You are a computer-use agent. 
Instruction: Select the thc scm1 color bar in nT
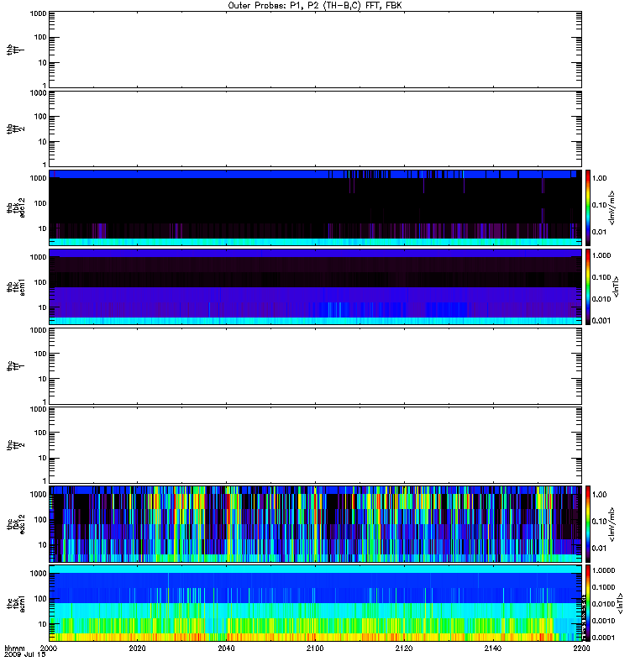click(588, 603)
